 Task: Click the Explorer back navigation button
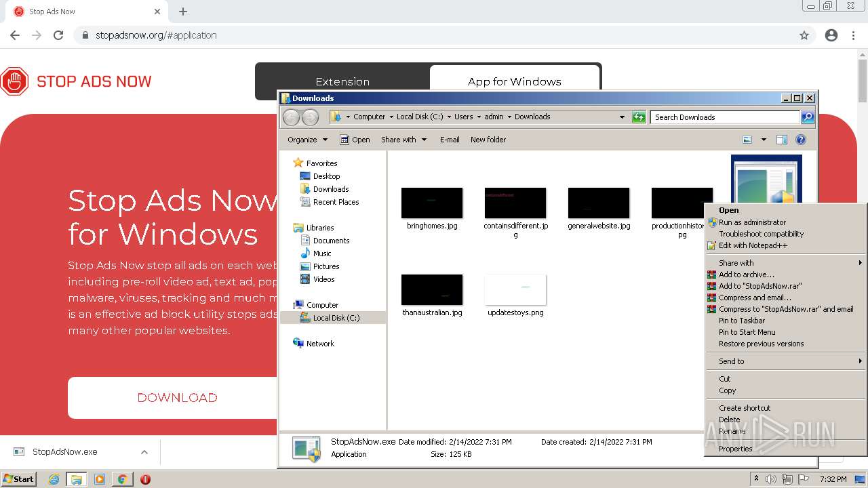[x=291, y=117]
